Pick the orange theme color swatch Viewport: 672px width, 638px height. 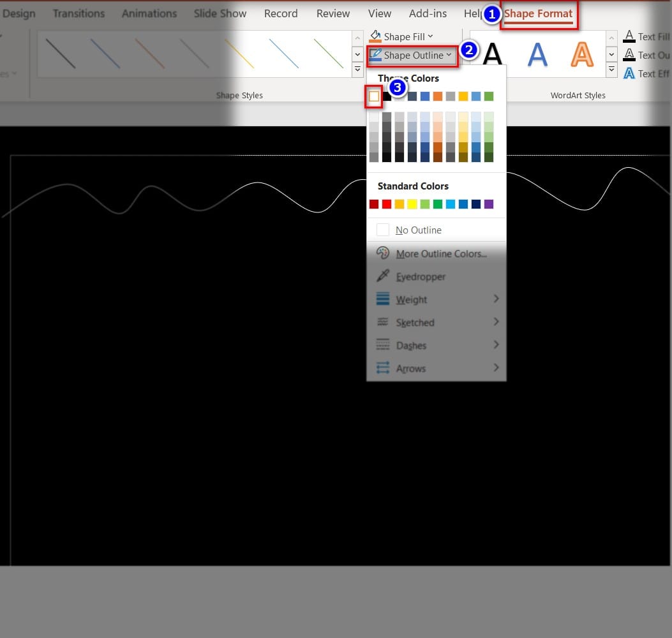pos(438,96)
